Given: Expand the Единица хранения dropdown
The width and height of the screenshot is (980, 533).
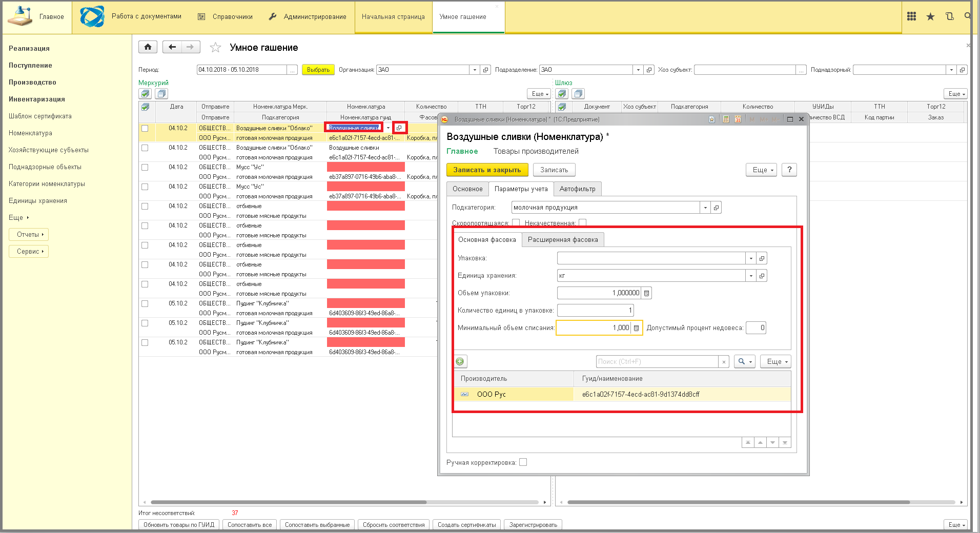Looking at the screenshot, I should click(x=751, y=276).
